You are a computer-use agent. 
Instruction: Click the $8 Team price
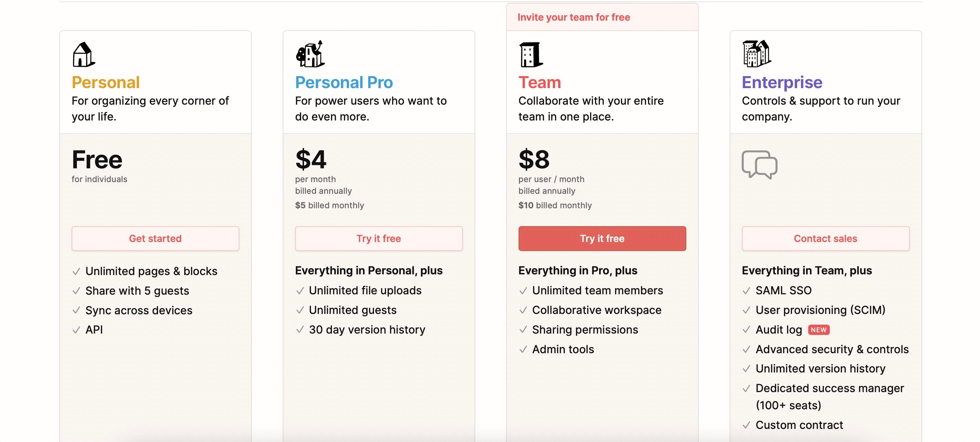click(534, 159)
